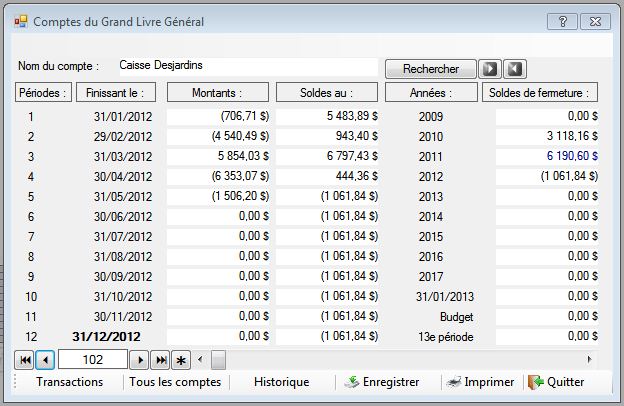Screen dimensions: 624x406
Task: Click the year label 2015
Action: coord(431,236)
